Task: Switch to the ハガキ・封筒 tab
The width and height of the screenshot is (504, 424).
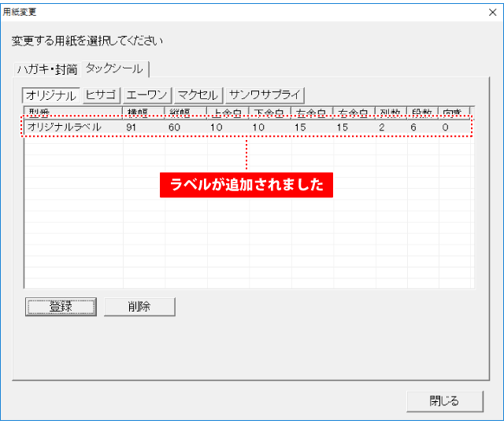Action: point(46,68)
